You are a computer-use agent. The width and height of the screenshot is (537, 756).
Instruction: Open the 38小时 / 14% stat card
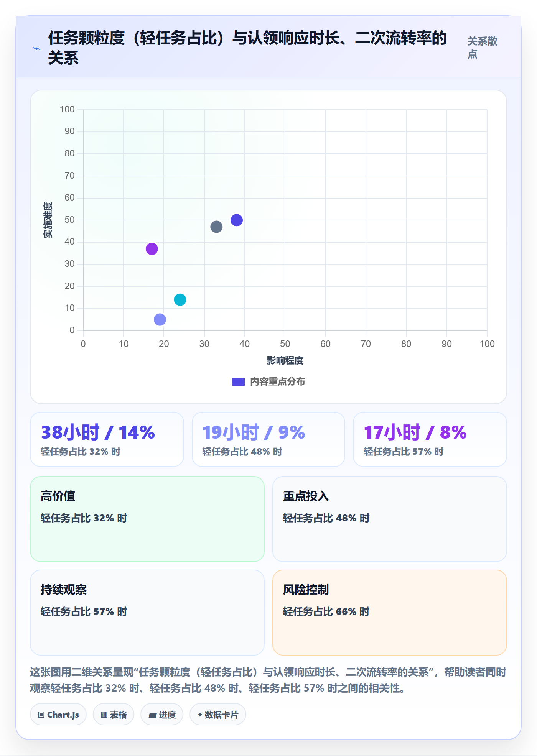coord(107,439)
